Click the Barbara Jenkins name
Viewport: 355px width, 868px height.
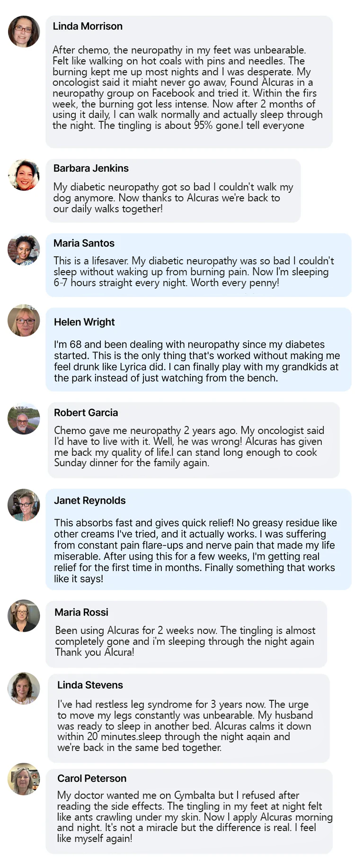[x=91, y=168]
